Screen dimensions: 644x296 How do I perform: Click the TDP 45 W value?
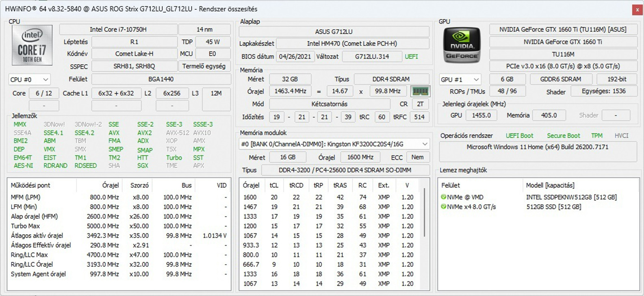(x=212, y=42)
